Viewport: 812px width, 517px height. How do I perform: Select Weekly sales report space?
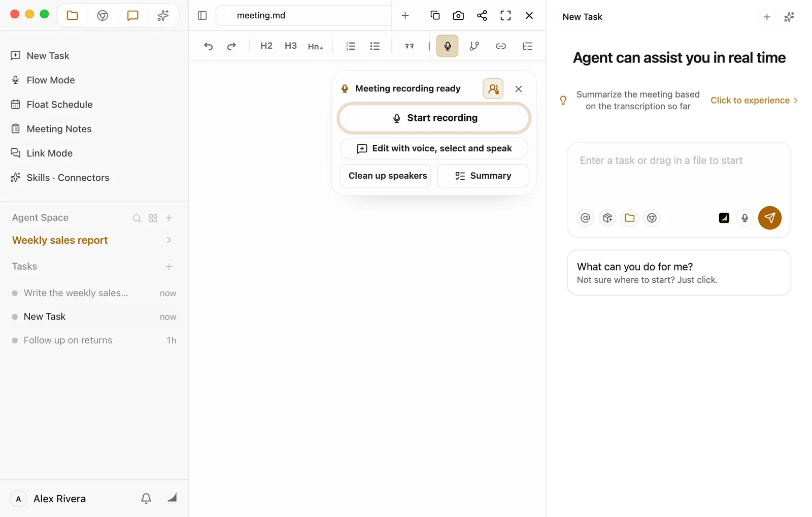point(60,240)
